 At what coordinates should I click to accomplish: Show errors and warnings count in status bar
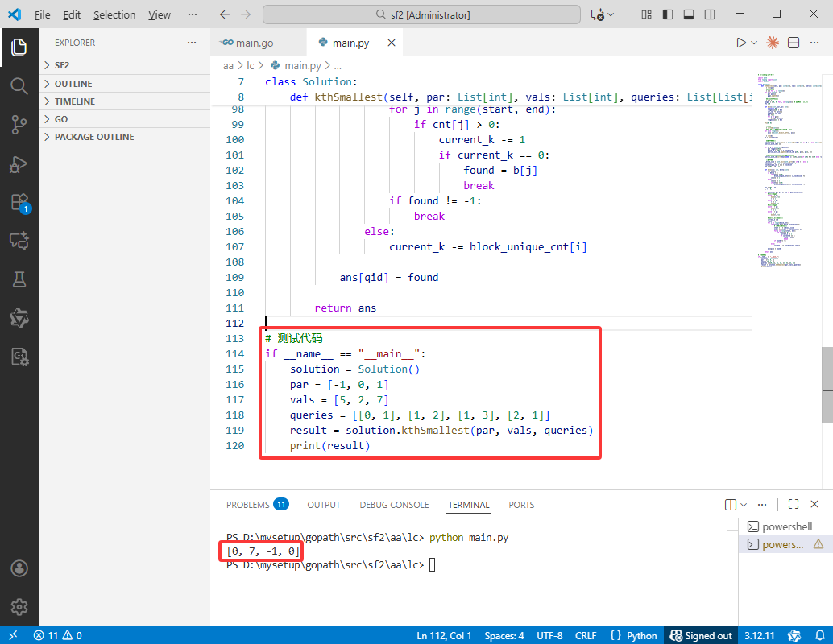(58, 635)
